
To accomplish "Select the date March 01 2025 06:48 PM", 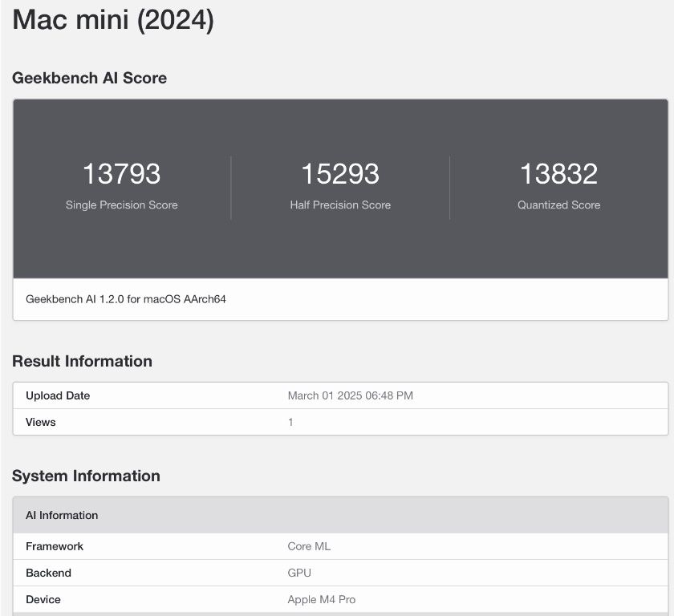I will (x=351, y=395).
